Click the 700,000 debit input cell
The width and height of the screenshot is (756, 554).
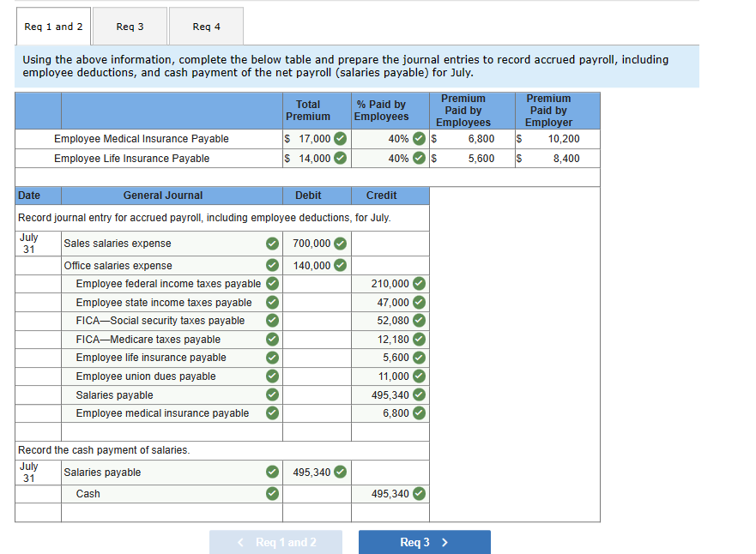pos(312,244)
